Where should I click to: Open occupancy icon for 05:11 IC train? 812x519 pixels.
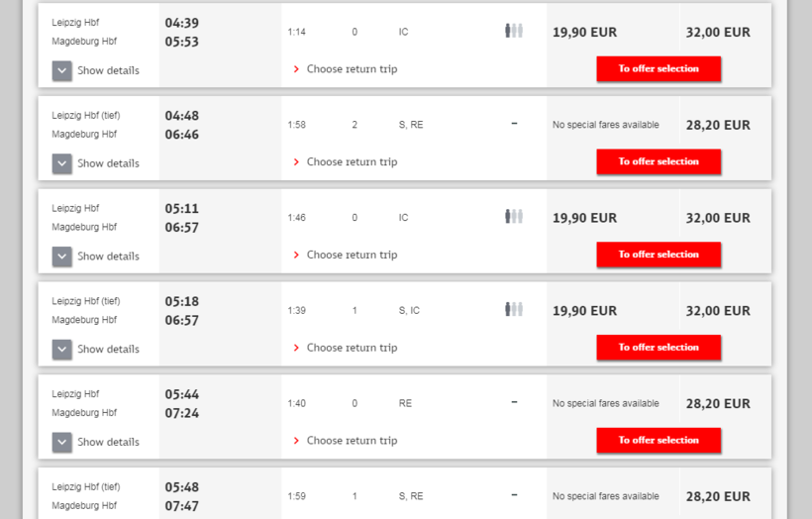513,217
